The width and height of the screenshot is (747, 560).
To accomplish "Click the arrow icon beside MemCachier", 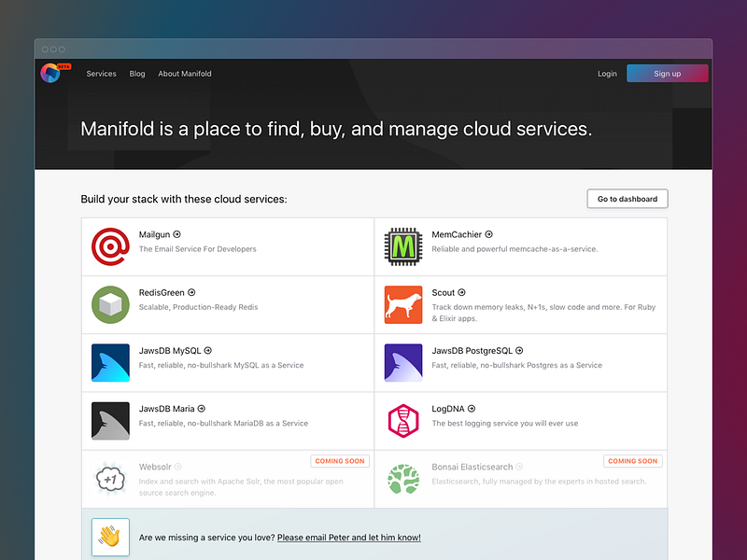I will pyautogui.click(x=488, y=234).
